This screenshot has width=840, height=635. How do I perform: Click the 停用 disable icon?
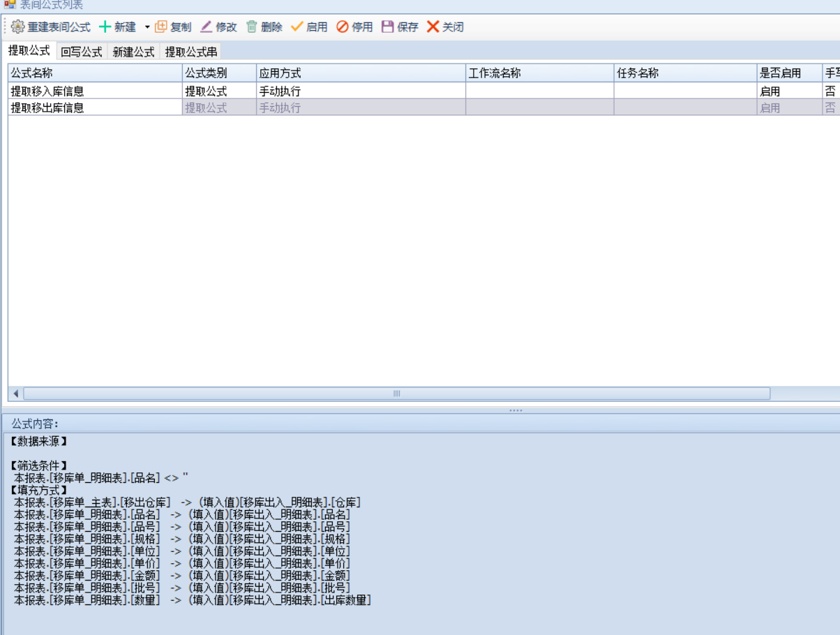pyautogui.click(x=343, y=27)
